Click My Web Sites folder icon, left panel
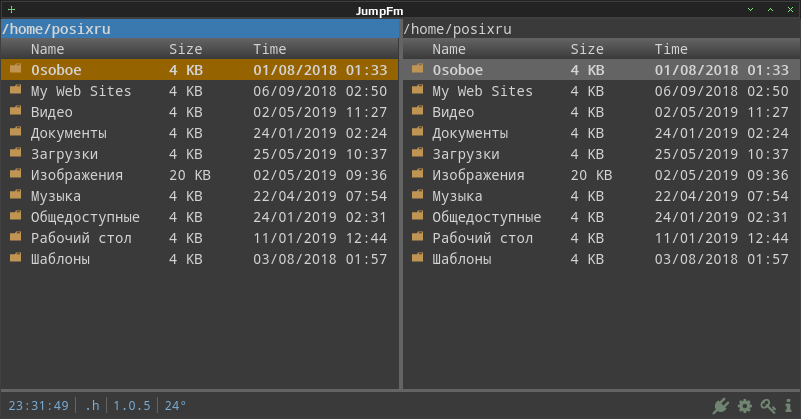 (x=16, y=89)
